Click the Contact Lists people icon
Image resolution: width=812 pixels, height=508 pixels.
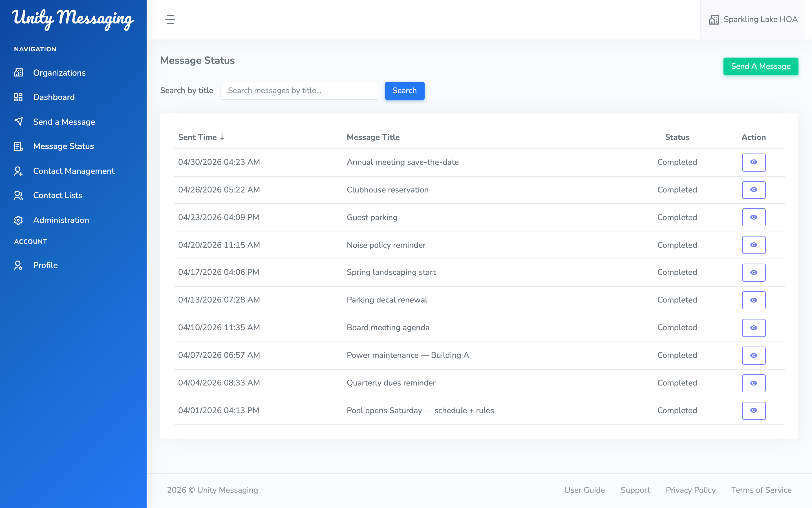coord(18,195)
